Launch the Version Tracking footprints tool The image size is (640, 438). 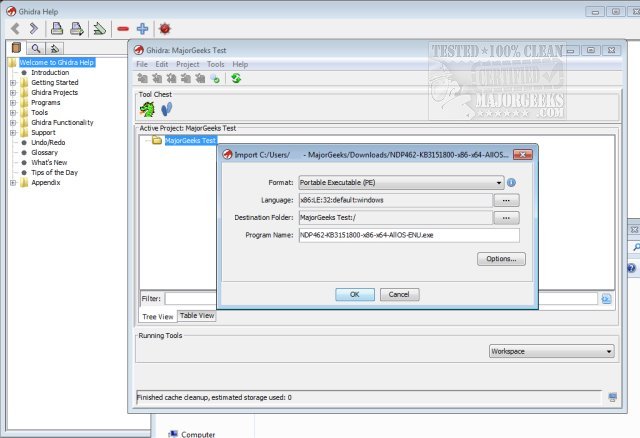pos(167,109)
